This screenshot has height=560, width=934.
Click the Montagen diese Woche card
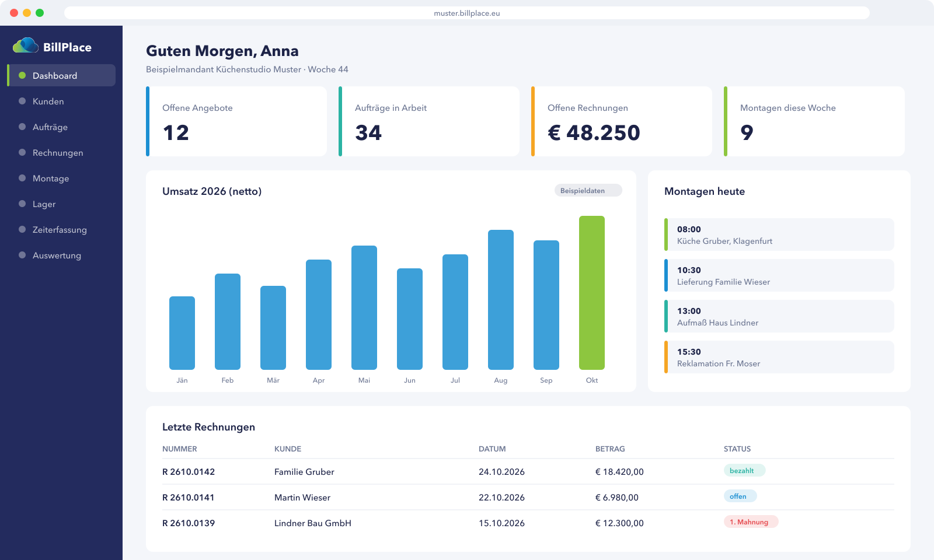click(x=814, y=121)
